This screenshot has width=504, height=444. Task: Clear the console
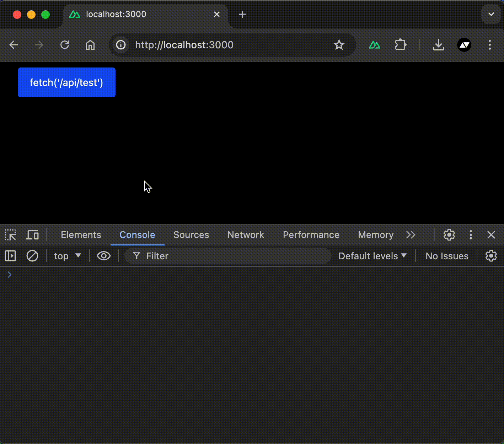pos(32,256)
